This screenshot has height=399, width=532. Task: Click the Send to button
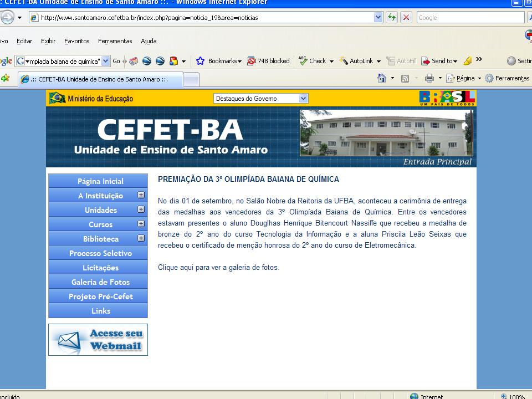[439, 61]
